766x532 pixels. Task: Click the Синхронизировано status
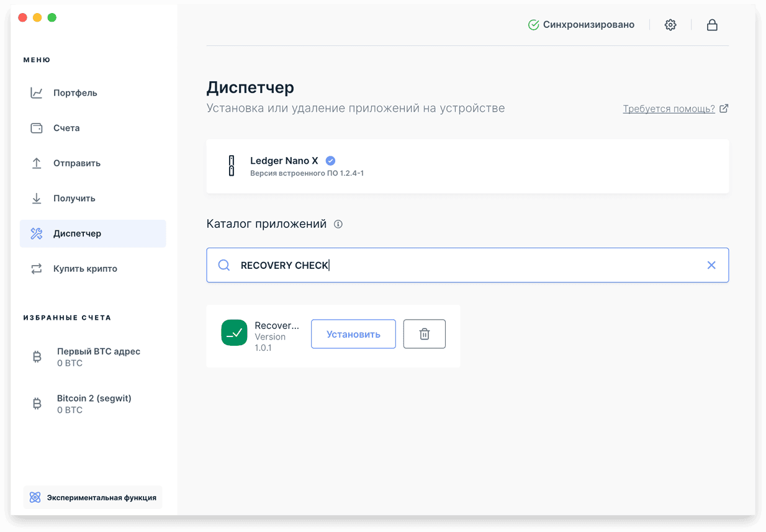pos(588,25)
